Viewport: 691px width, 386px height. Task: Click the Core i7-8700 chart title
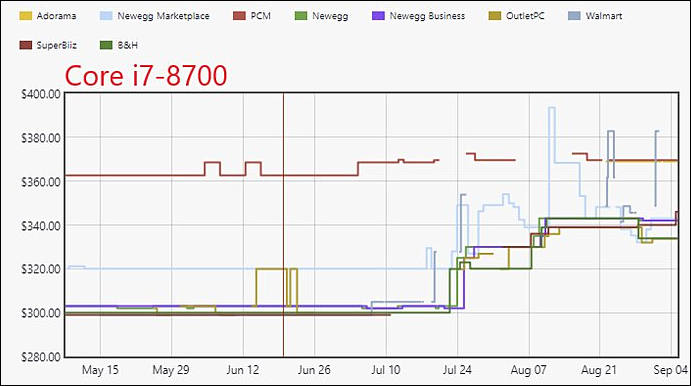[146, 76]
